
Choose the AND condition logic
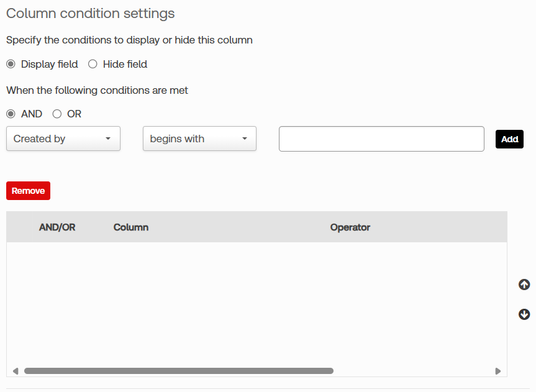(x=11, y=114)
